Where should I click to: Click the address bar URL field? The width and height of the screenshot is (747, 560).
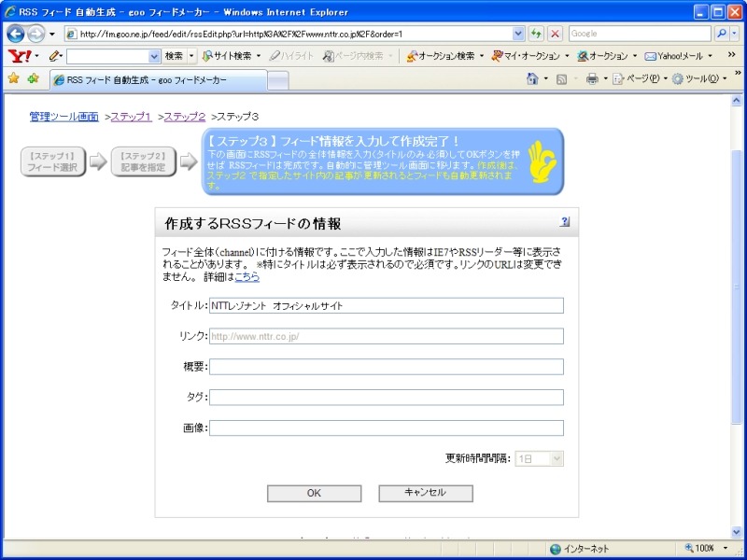coord(295,34)
